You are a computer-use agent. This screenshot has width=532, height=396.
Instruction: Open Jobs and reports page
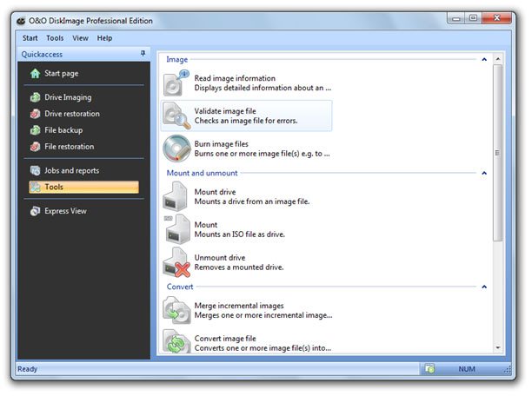point(71,170)
